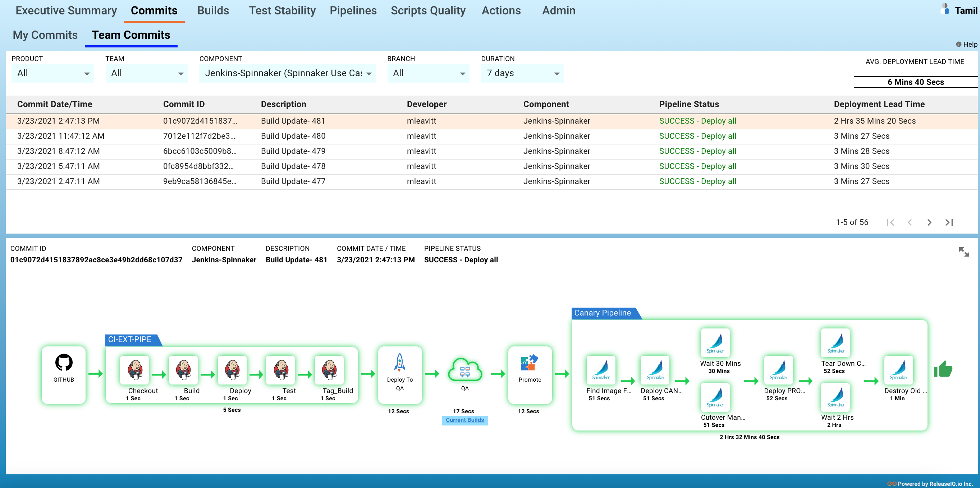Expand the pipeline view to fullscreen
This screenshot has height=488, width=980.
(963, 252)
